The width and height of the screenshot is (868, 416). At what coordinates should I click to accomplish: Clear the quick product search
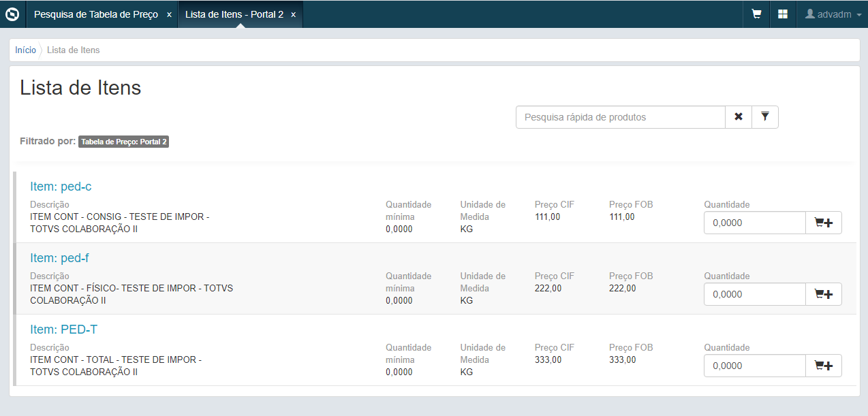739,117
